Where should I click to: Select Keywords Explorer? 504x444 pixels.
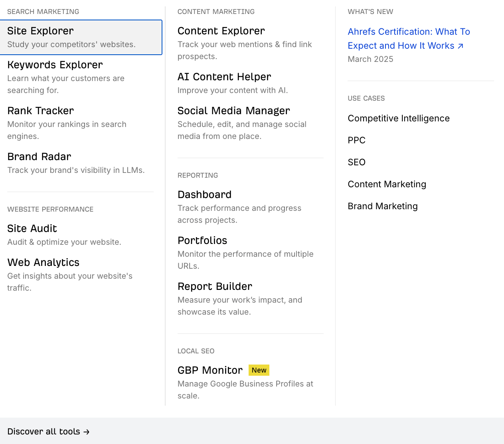pos(55,65)
